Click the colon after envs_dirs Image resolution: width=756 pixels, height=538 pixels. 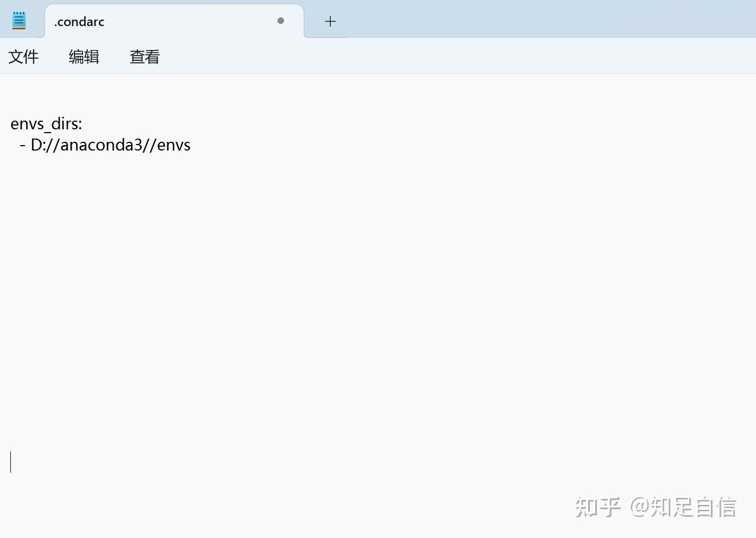(80, 123)
